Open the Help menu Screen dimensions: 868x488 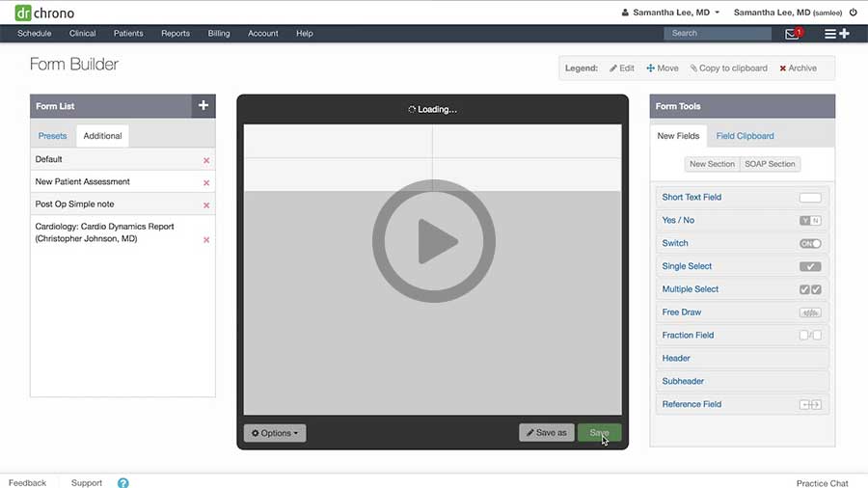click(x=305, y=33)
